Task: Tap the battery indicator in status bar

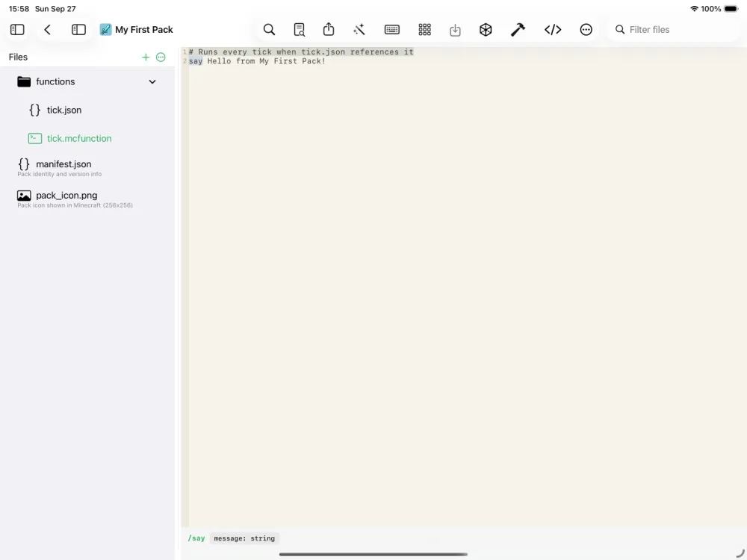Action: coord(731,8)
